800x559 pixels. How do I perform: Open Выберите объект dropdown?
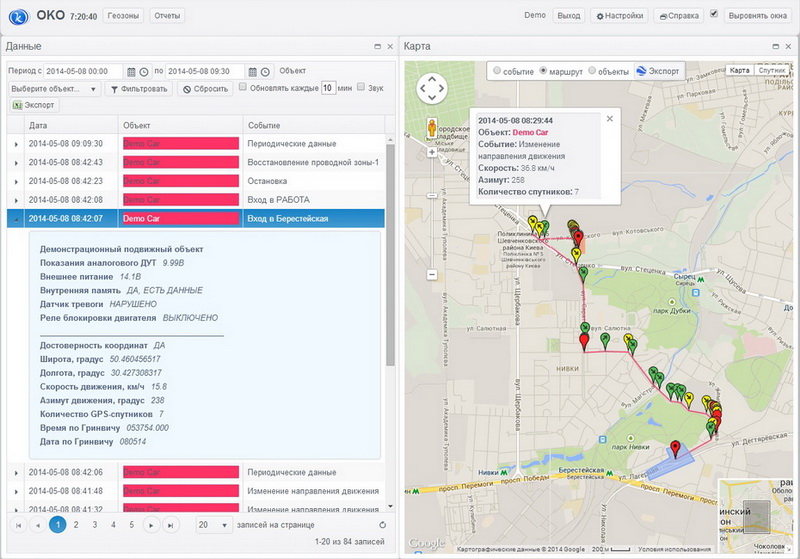(54, 89)
